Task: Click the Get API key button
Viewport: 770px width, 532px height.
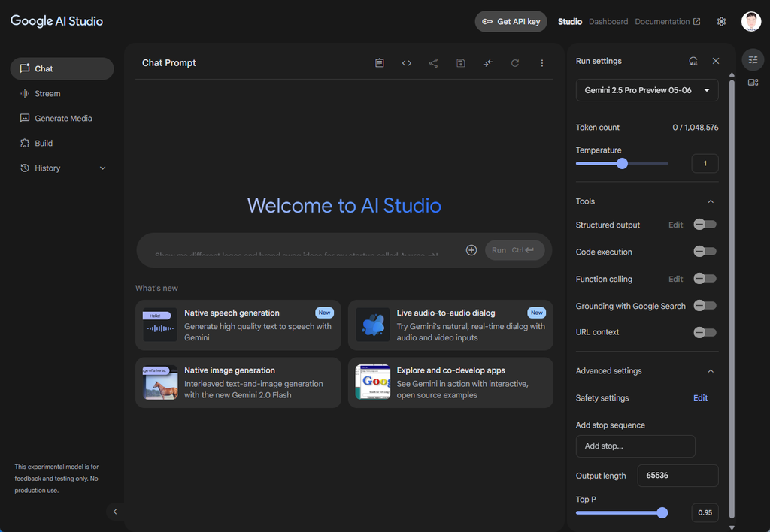Action: [x=511, y=22]
